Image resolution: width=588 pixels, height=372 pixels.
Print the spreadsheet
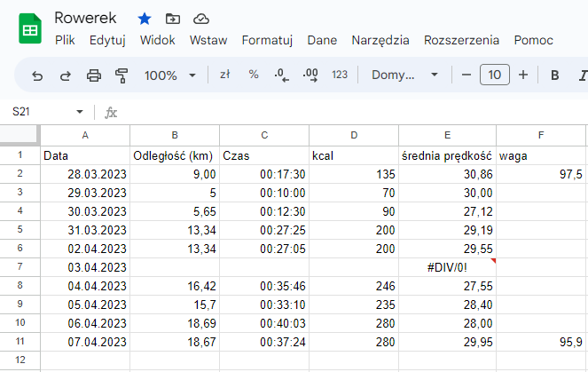(x=93, y=75)
